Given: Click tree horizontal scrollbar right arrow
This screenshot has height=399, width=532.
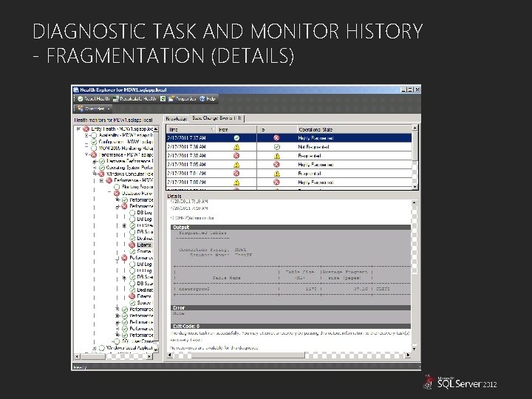Looking at the screenshot, I should pyautogui.click(x=149, y=357).
